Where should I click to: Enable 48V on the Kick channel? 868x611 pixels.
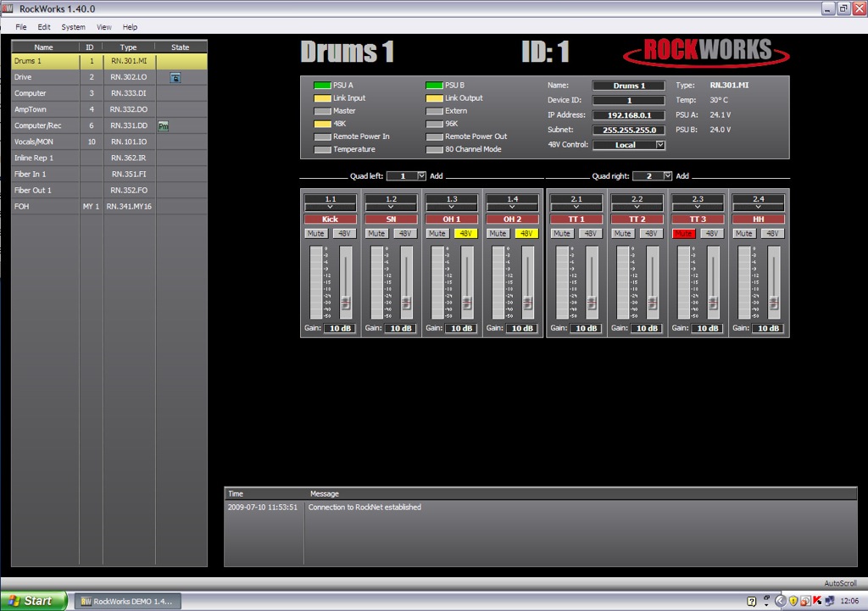pos(344,234)
